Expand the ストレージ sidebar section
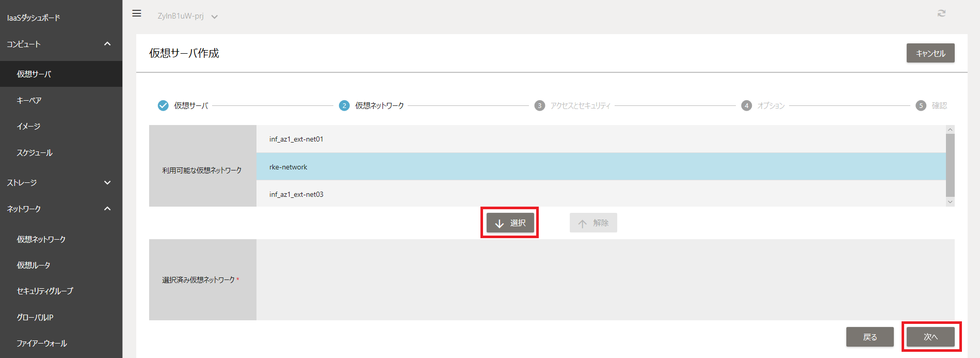This screenshot has width=980, height=358. (x=107, y=182)
